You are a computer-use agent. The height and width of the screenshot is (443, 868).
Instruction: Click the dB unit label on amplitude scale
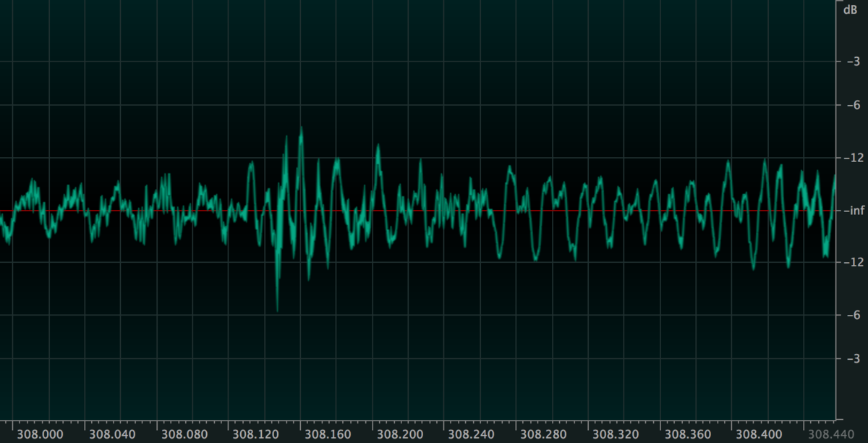pos(851,10)
